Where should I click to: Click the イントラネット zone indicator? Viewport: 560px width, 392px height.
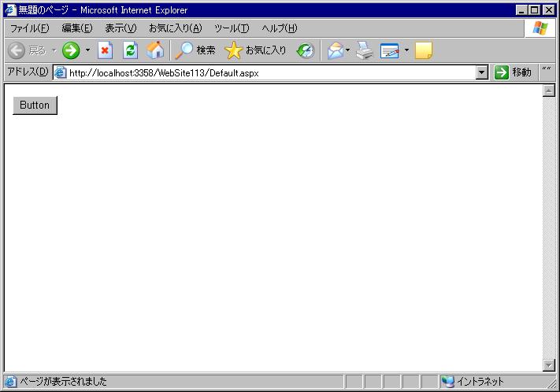(473, 382)
